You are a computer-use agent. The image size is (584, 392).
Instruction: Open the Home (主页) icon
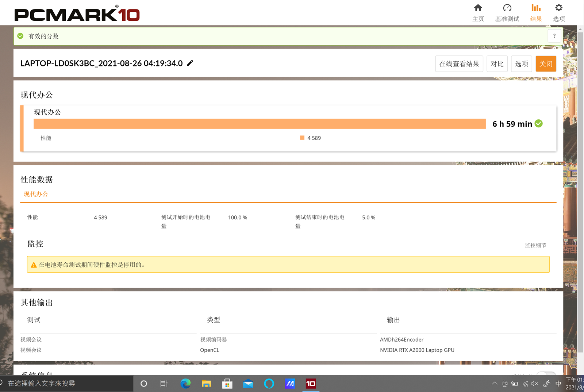[x=478, y=8]
